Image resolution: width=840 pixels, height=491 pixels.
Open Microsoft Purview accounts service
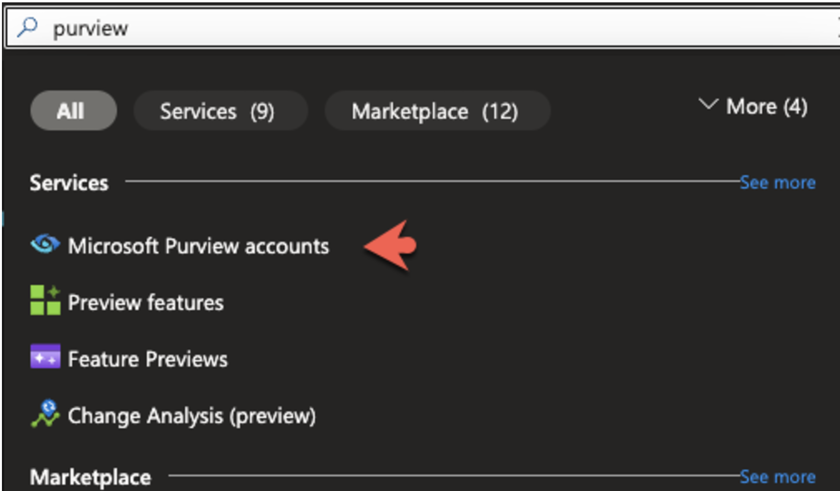coord(198,246)
